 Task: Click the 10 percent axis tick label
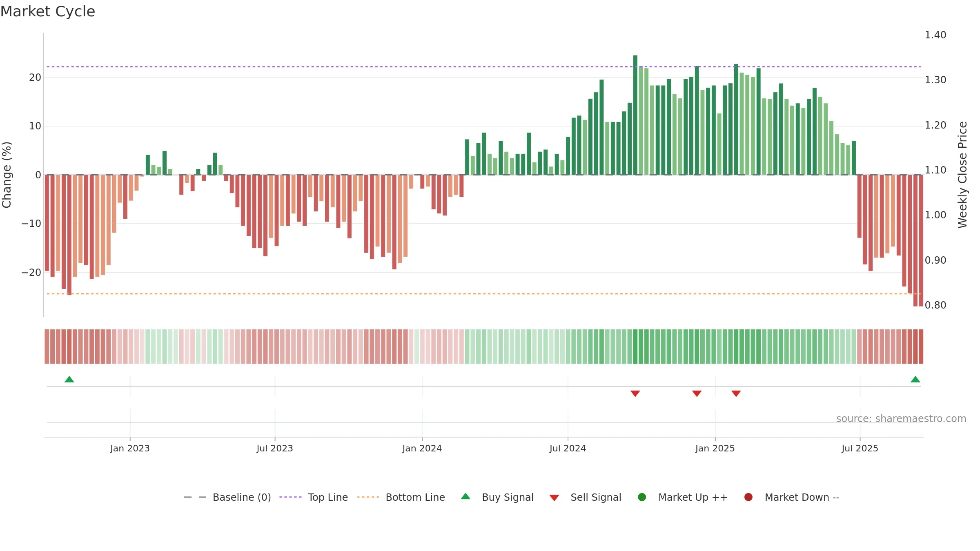[35, 126]
